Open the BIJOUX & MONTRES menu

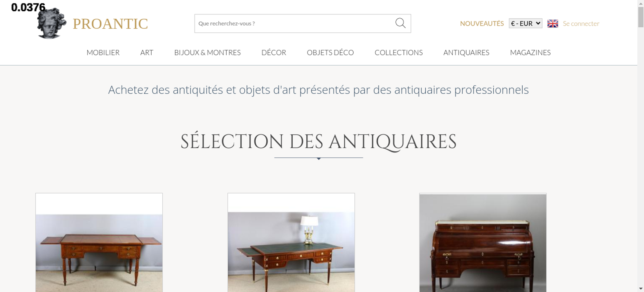[207, 52]
